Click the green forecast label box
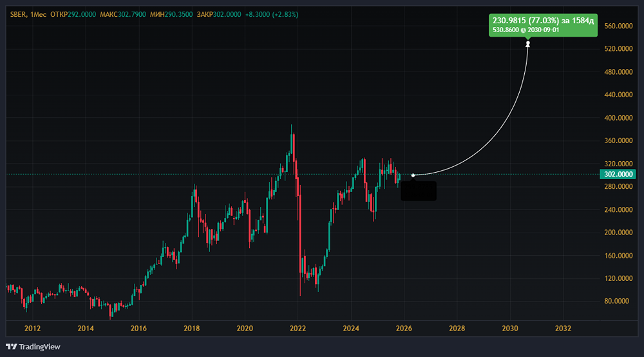 pyautogui.click(x=544, y=26)
